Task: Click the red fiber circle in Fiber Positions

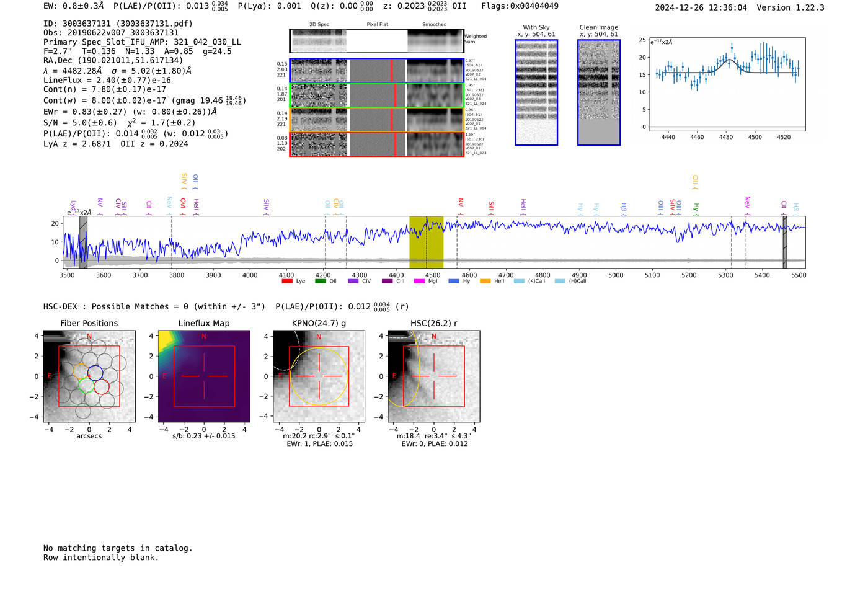Action: [102, 387]
